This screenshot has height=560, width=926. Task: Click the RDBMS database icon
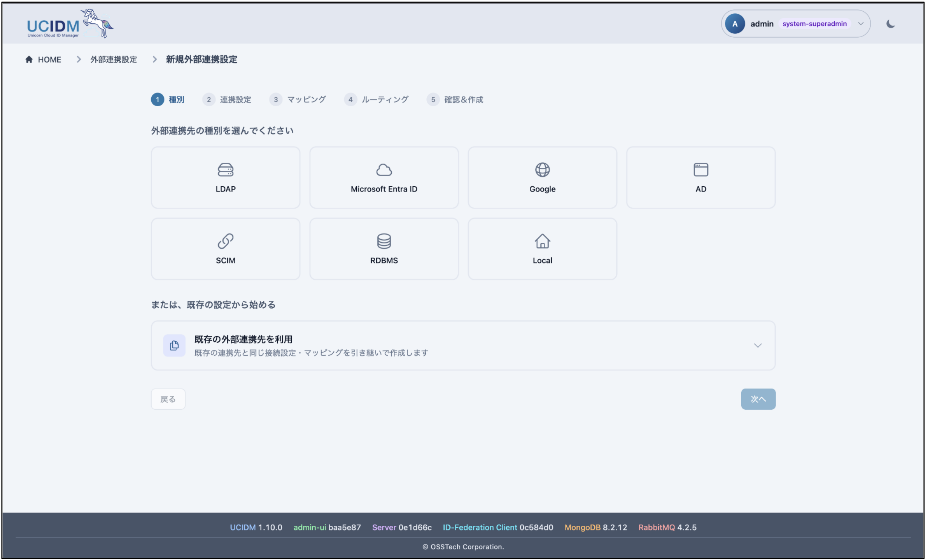coord(384,241)
